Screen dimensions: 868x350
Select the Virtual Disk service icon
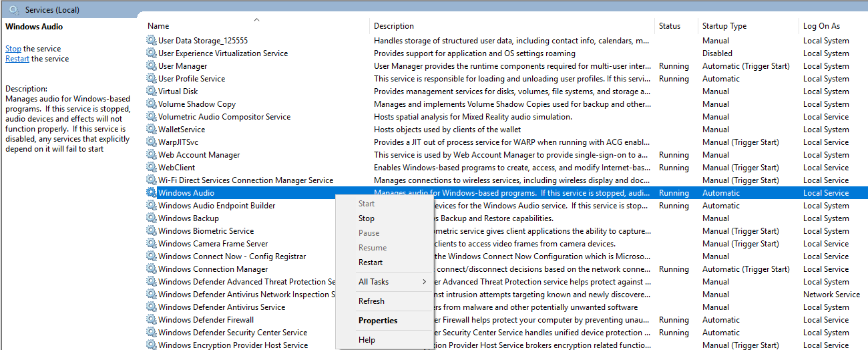[152, 92]
